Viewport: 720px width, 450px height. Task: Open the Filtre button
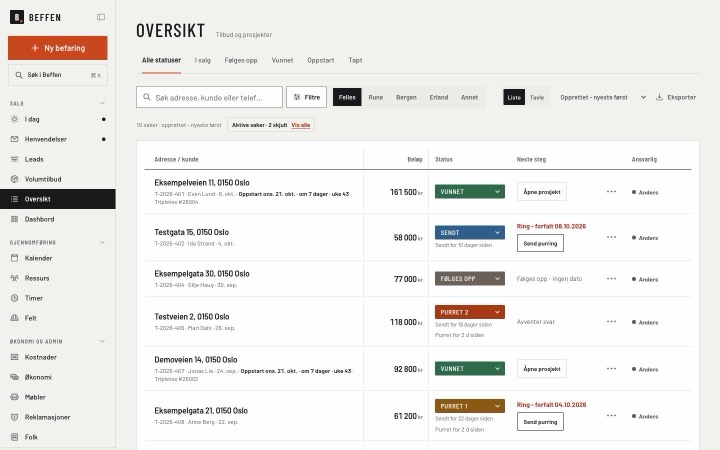point(307,97)
